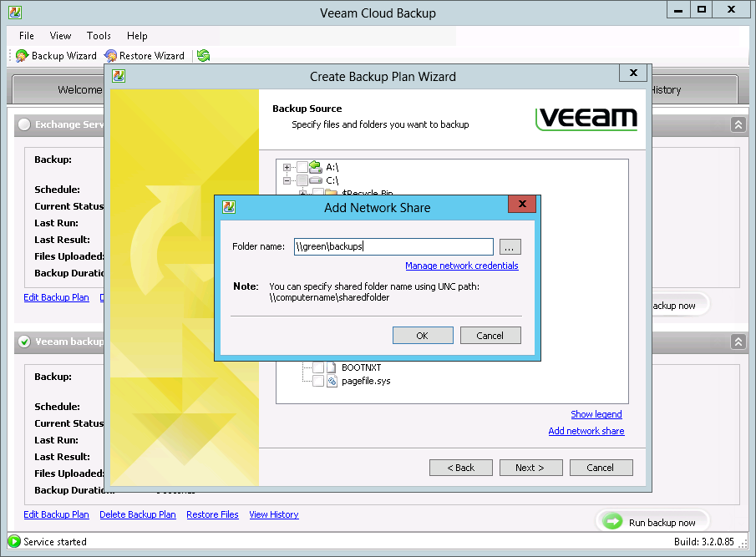Click the C:\ drive icon
This screenshot has height=557, width=756.
click(x=316, y=180)
